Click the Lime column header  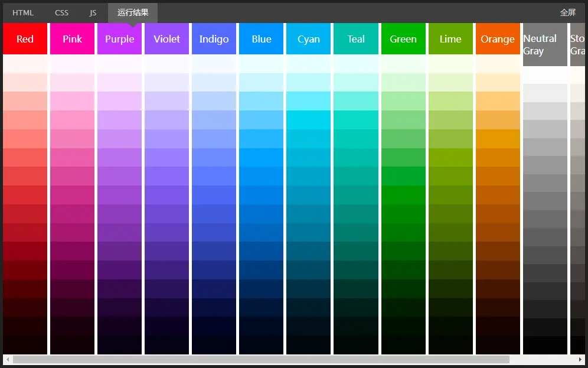[x=450, y=39]
